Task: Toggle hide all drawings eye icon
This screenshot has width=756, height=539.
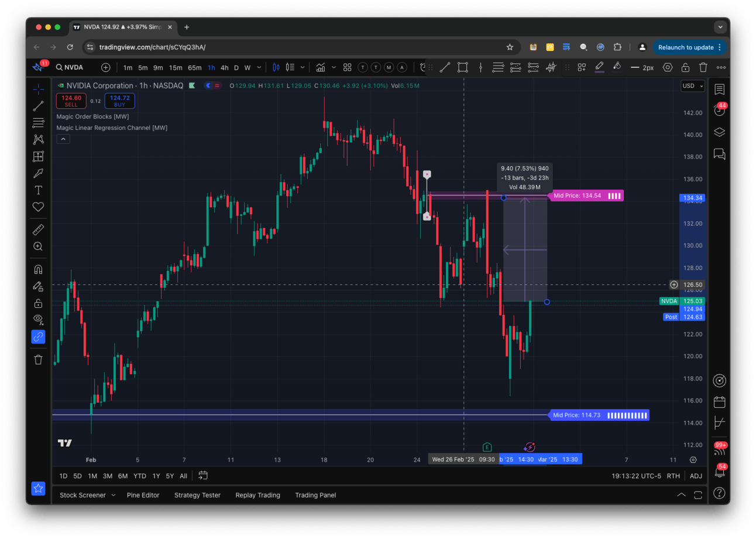Action: [38, 320]
